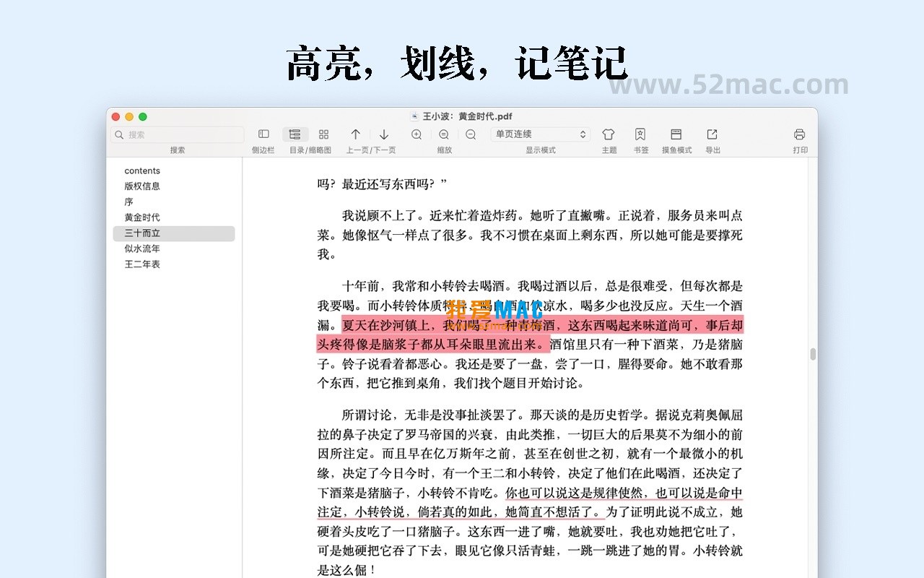Click the yellow minimize window button
The width and height of the screenshot is (924, 578).
point(129,117)
